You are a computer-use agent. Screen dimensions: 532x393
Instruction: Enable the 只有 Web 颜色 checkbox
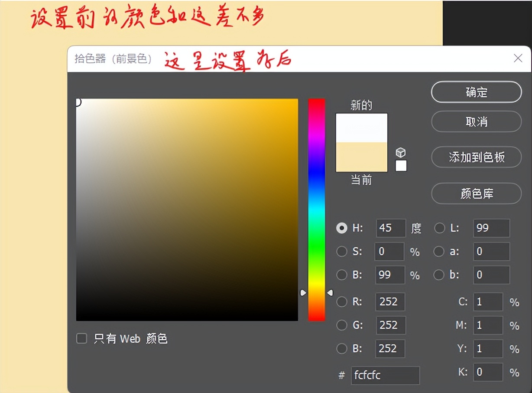81,338
